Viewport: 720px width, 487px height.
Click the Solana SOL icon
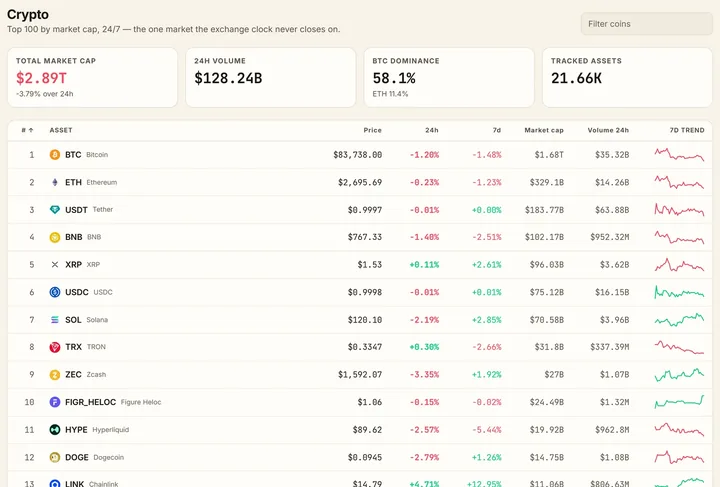tap(55, 319)
